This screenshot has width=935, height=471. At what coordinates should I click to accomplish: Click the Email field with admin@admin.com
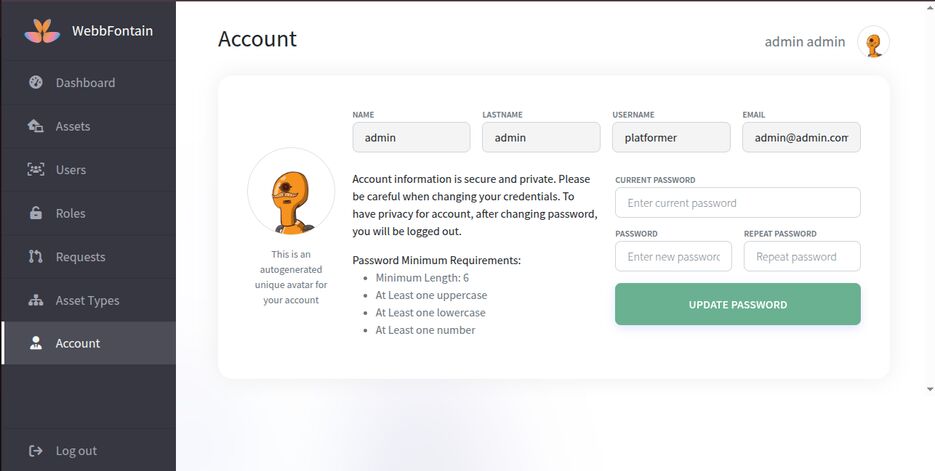coord(801,138)
